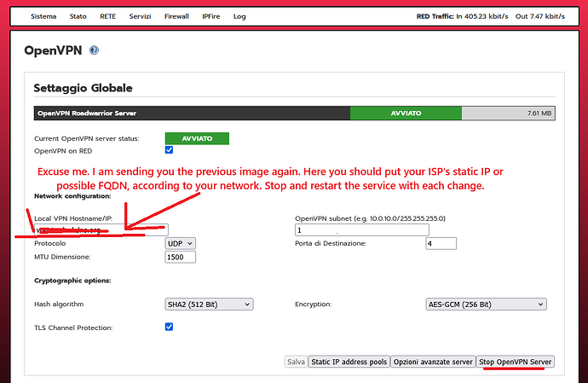The width and height of the screenshot is (588, 383).
Task: Open the Servizi menu
Action: click(141, 16)
